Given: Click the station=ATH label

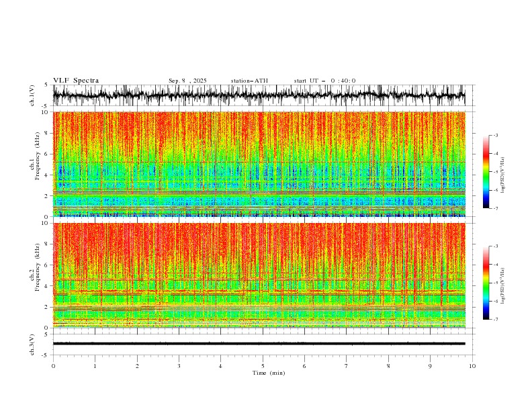Looking at the screenshot, I should (249, 81).
